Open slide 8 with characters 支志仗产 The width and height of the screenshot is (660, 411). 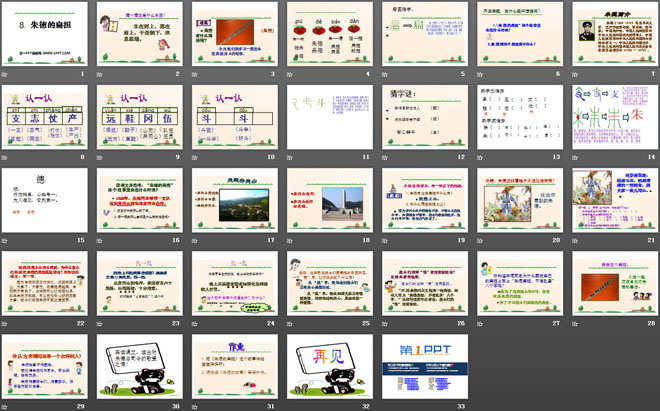(x=46, y=118)
